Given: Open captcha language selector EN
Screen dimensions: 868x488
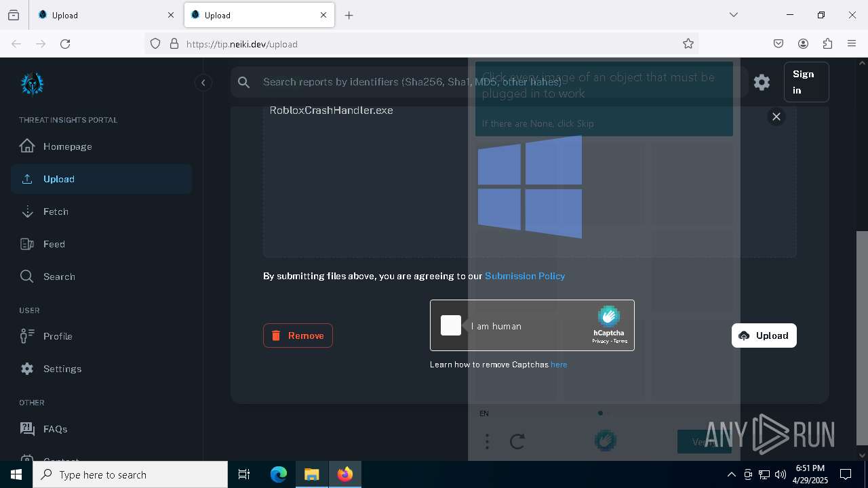Looking at the screenshot, I should (x=484, y=413).
